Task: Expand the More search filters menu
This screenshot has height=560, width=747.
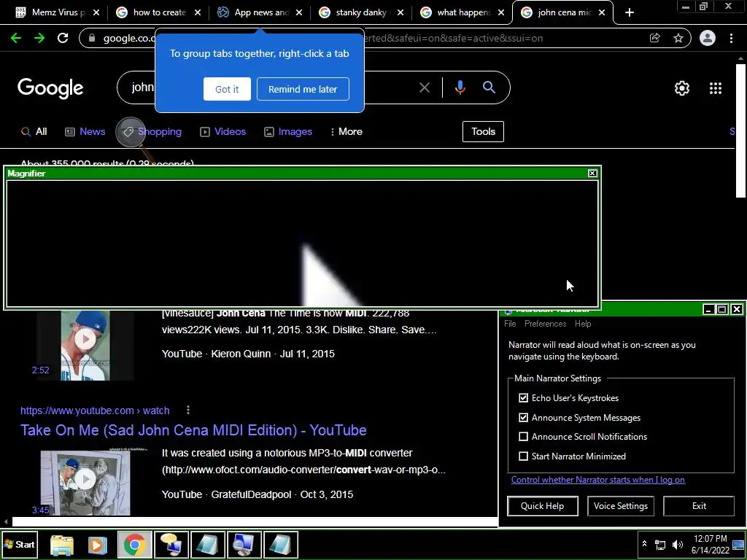Action: pos(347,131)
